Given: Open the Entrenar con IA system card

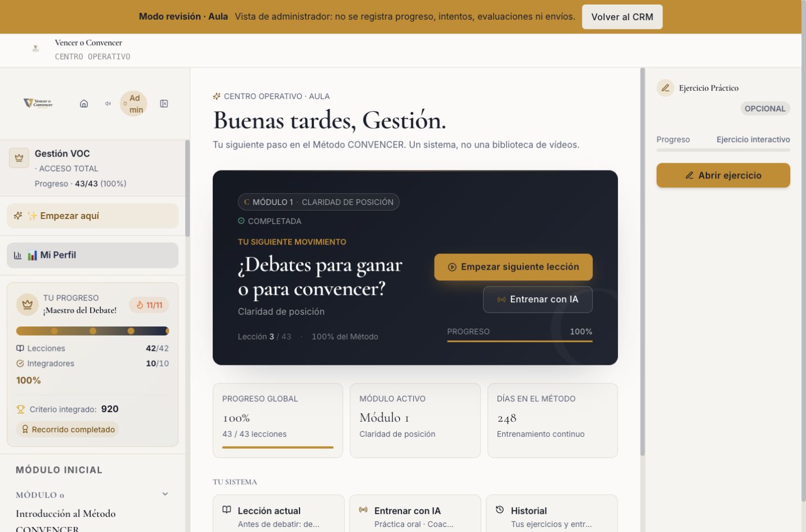Looking at the screenshot, I should coord(415,513).
